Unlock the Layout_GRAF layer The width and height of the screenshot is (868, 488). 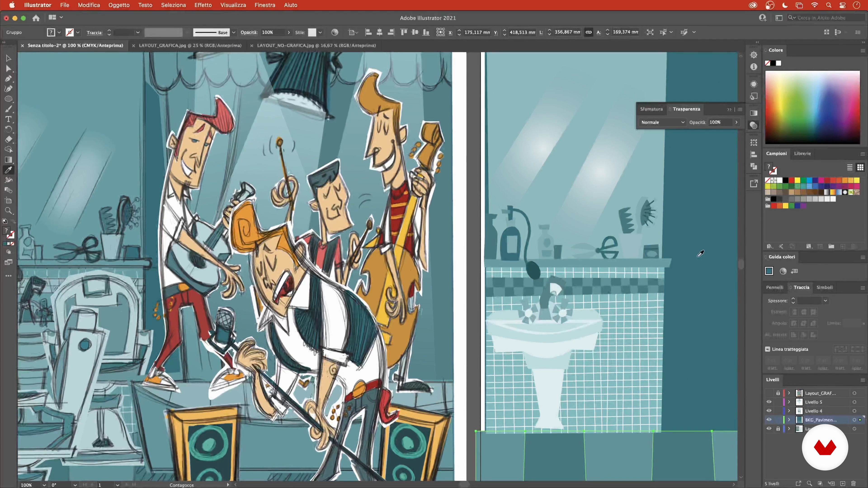tap(778, 393)
